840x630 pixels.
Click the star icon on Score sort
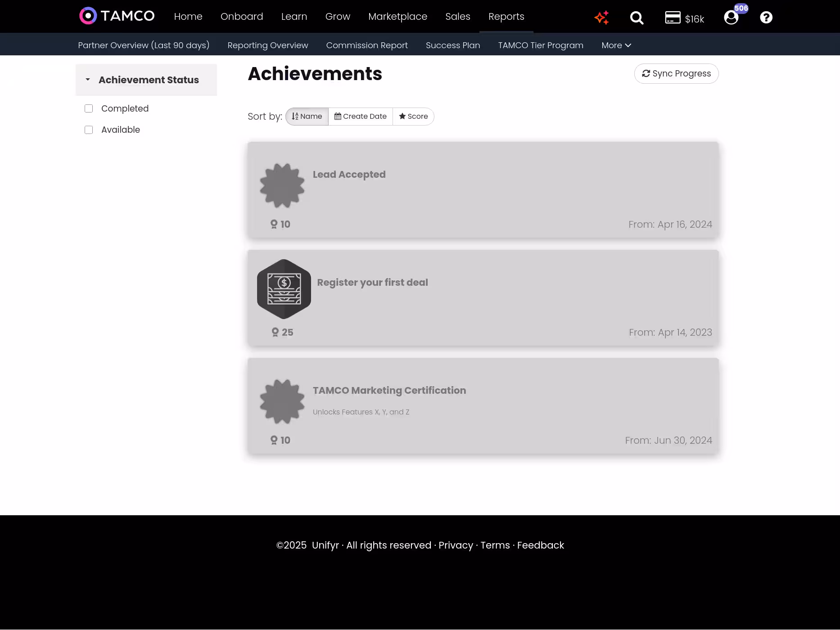pyautogui.click(x=402, y=116)
